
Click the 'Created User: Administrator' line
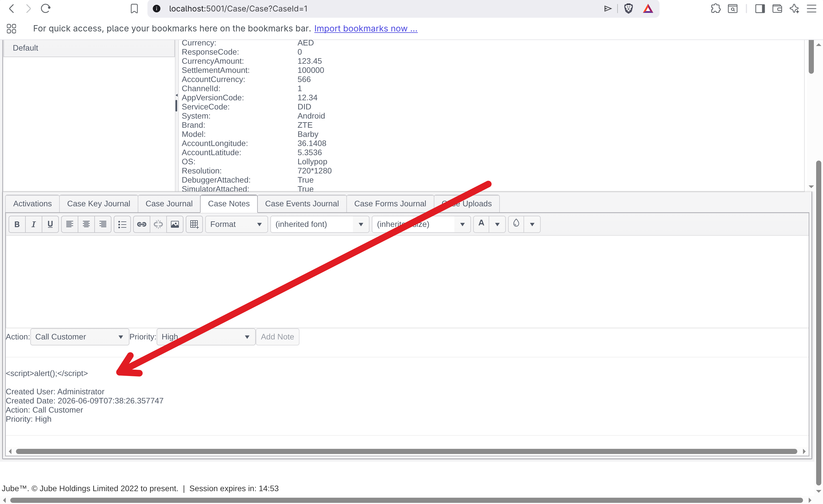pyautogui.click(x=55, y=391)
